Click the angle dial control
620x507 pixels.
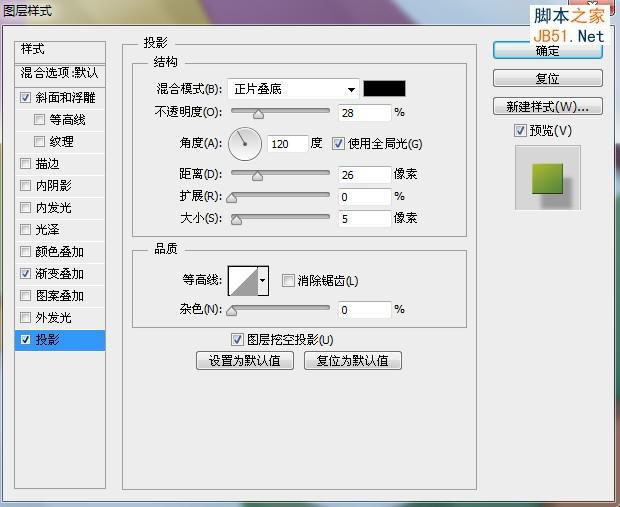pos(245,144)
